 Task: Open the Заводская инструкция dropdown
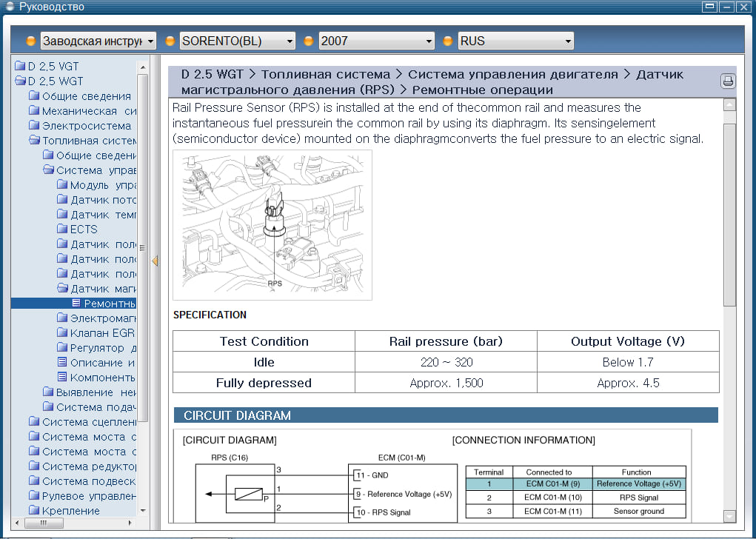point(98,41)
